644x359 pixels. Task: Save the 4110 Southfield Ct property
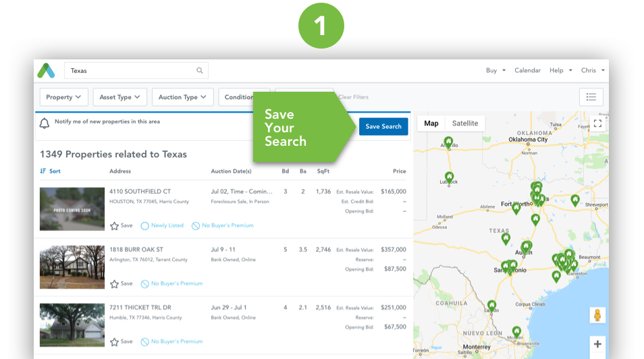[x=122, y=225]
